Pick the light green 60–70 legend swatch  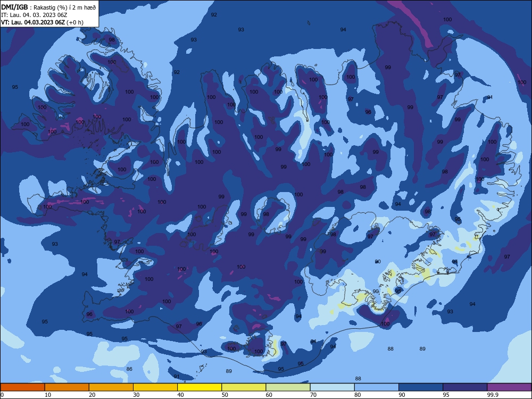click(x=288, y=387)
